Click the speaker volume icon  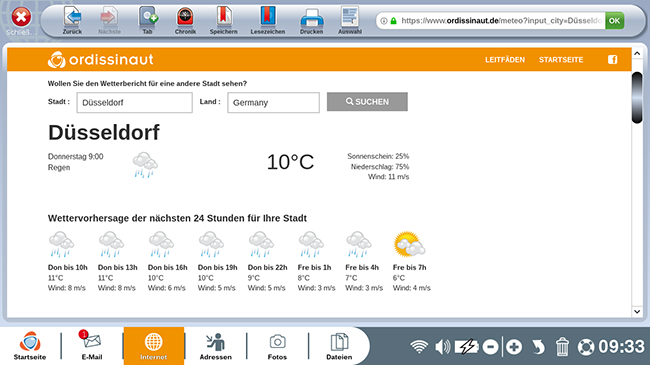point(442,347)
